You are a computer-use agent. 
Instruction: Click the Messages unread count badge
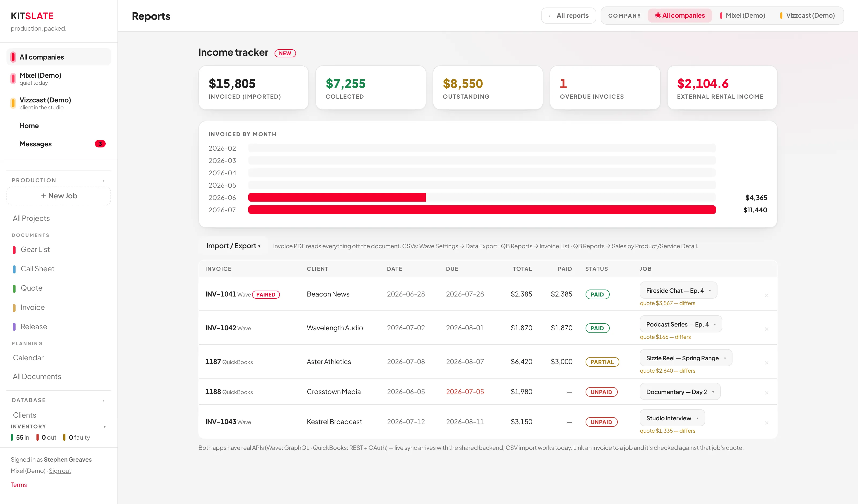(100, 144)
